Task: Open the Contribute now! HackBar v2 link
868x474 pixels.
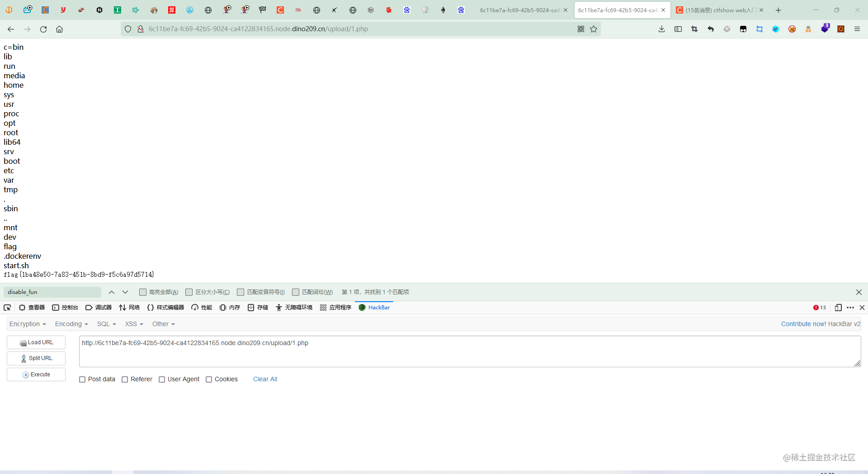Action: click(821, 324)
